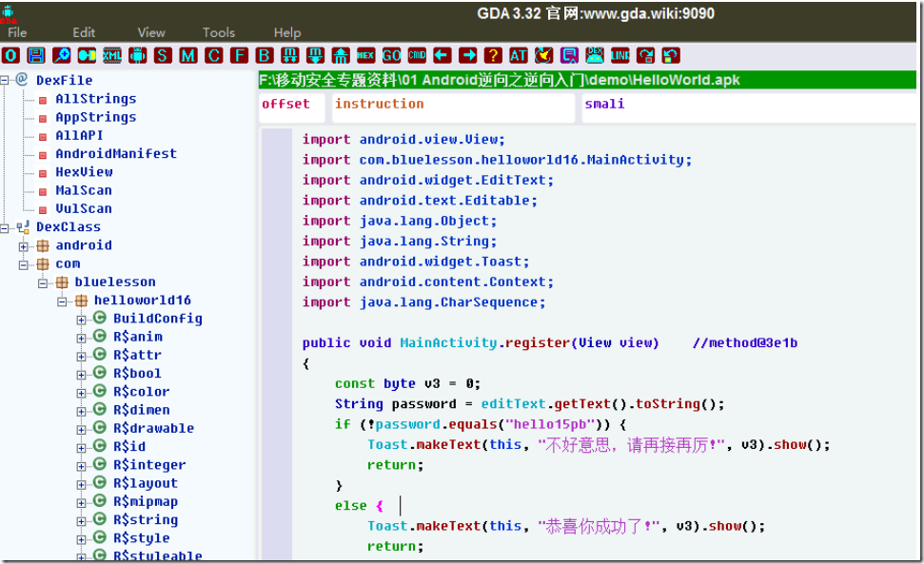This screenshot has height=564, width=924.
Task: Click the yellow broom cleanup icon
Action: [x=543, y=55]
